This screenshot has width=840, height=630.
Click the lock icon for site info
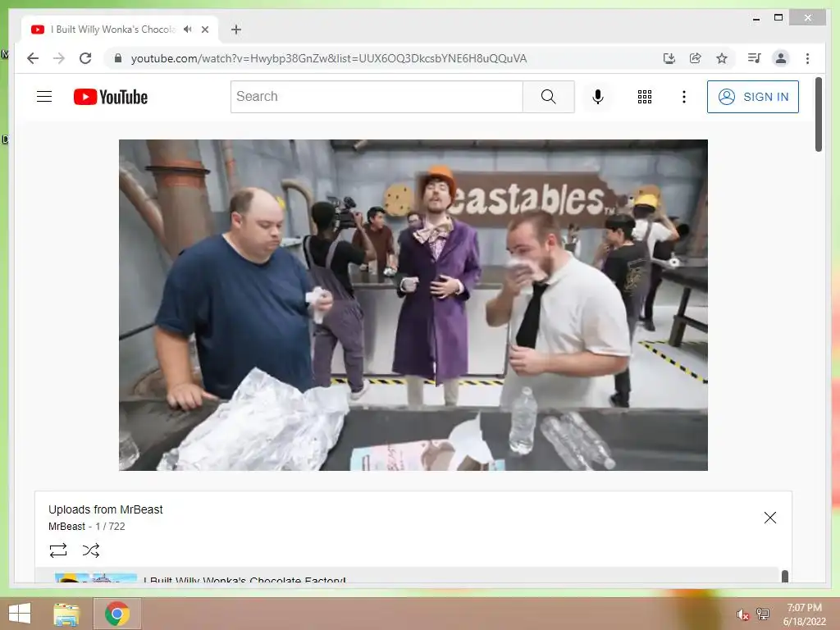tap(118, 58)
